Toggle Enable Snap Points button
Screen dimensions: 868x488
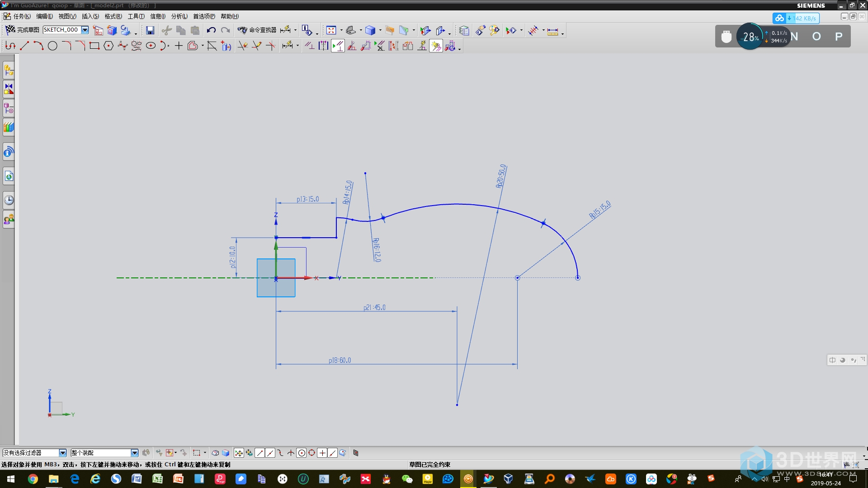tap(239, 453)
